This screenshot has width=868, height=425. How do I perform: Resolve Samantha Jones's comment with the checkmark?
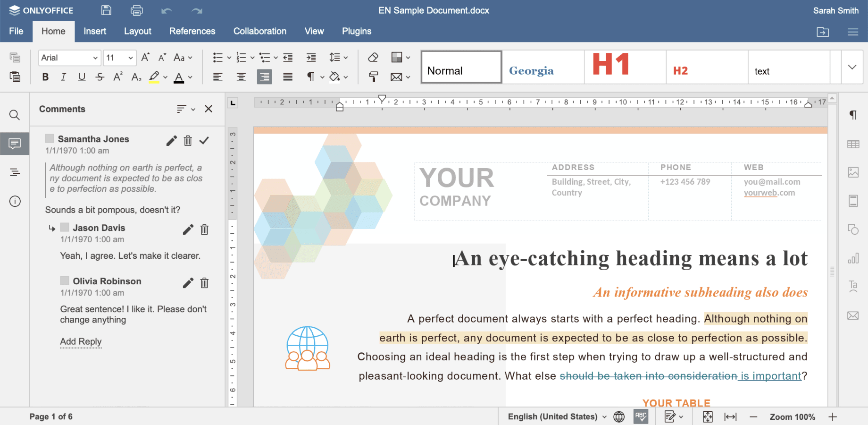click(204, 140)
